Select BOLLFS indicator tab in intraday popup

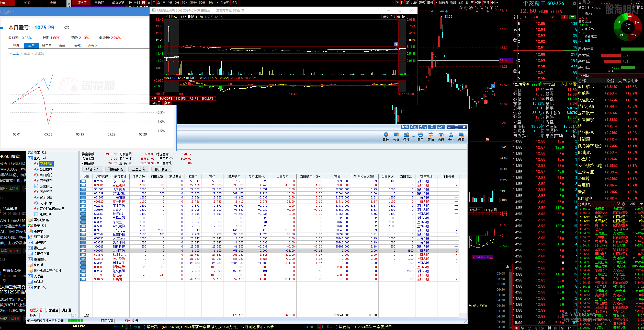pos(208,98)
